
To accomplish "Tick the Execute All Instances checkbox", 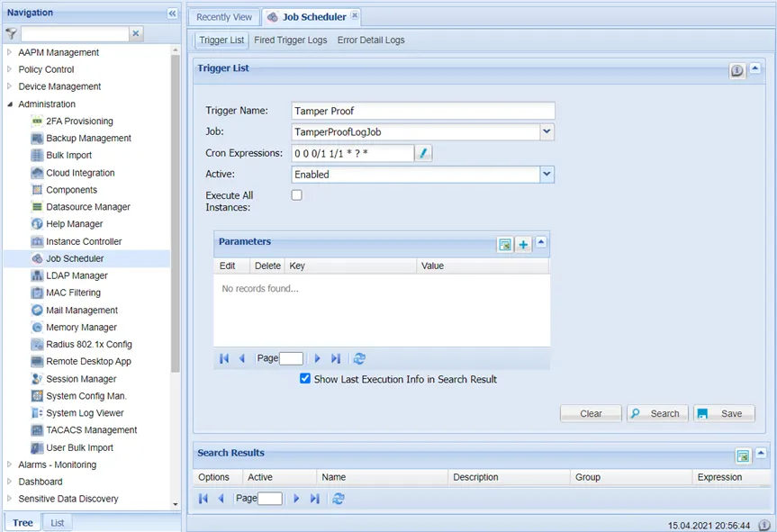I will pyautogui.click(x=297, y=195).
